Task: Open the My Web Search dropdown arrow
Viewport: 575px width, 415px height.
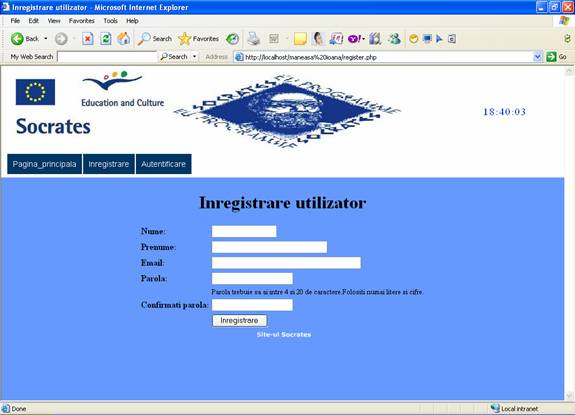Action: [x=195, y=57]
